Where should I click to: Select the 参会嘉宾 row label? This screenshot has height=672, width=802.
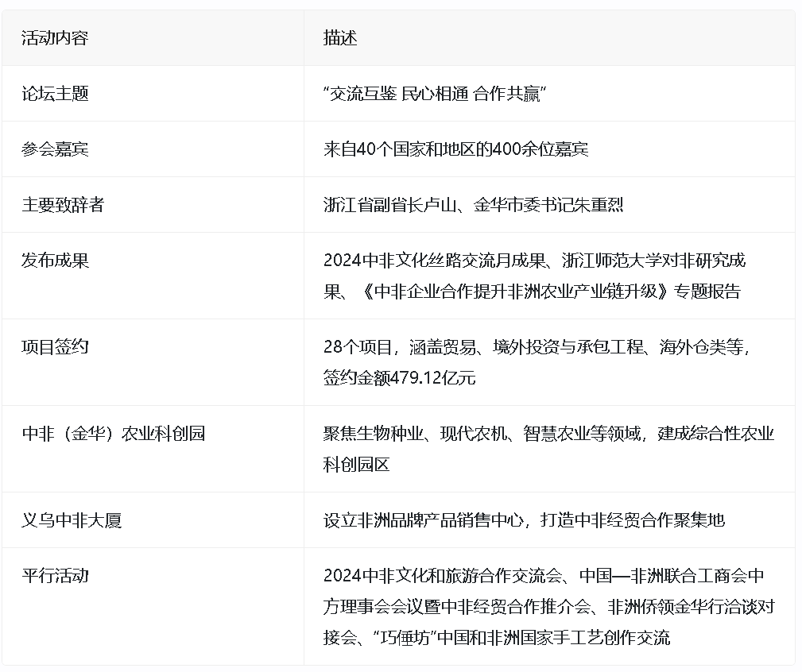[x=55, y=149]
